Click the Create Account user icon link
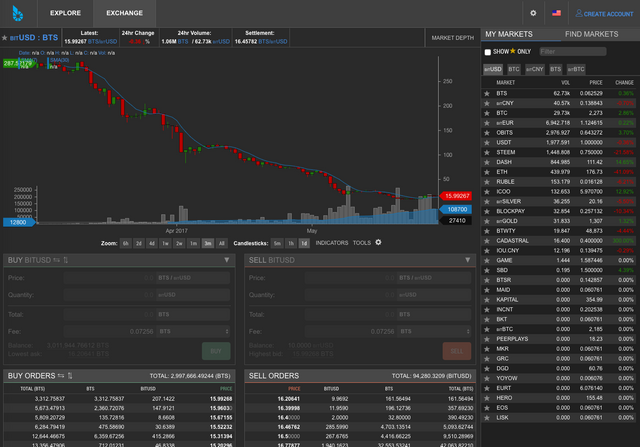This screenshot has height=447, width=640. (x=604, y=13)
